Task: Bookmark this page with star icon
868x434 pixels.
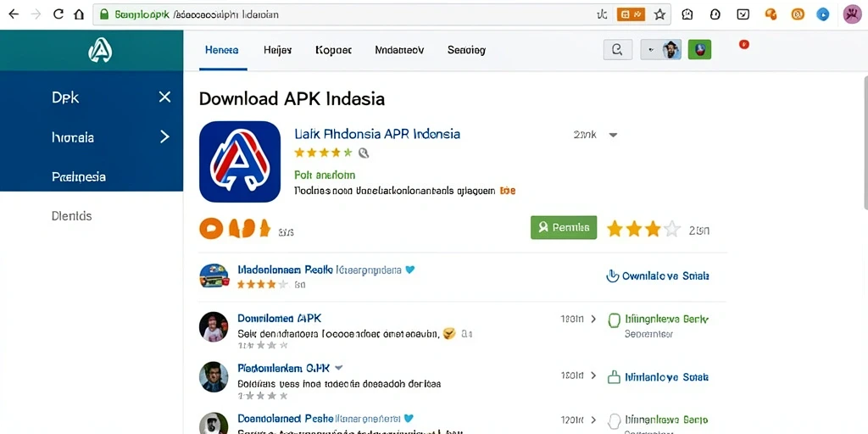Action: tap(659, 15)
